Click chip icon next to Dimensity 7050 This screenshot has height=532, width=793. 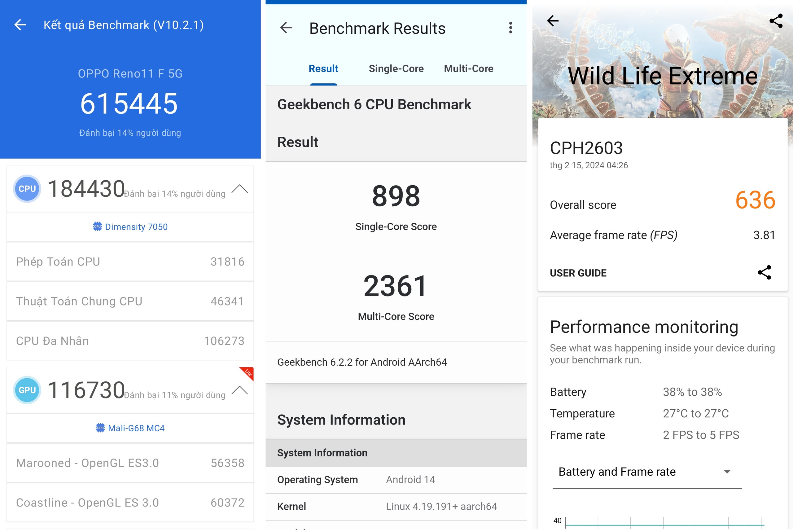pyautogui.click(x=97, y=227)
